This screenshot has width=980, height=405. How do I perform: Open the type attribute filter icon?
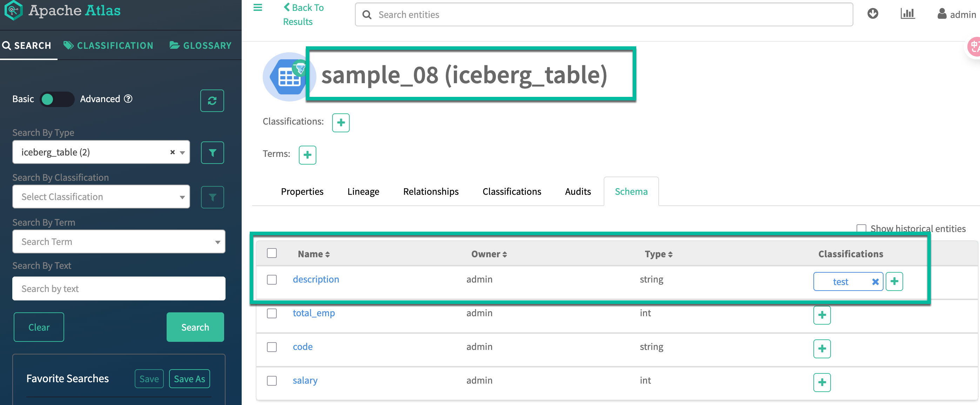click(212, 153)
